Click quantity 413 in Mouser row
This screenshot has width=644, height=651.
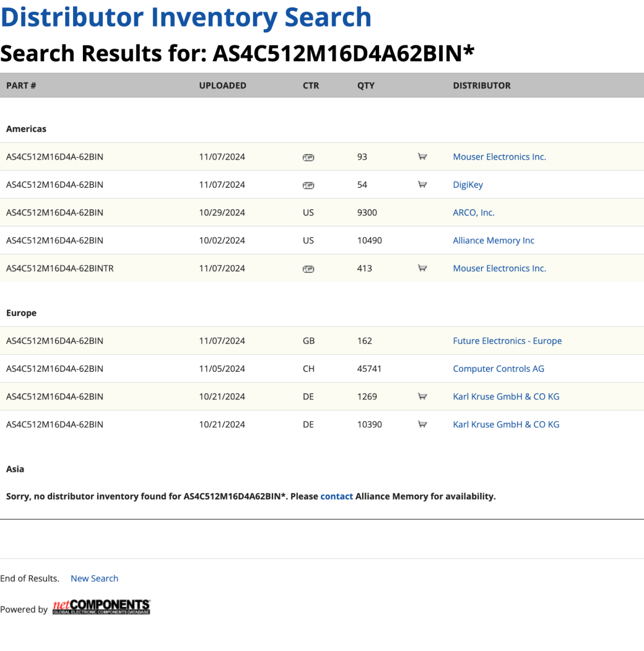pos(364,268)
